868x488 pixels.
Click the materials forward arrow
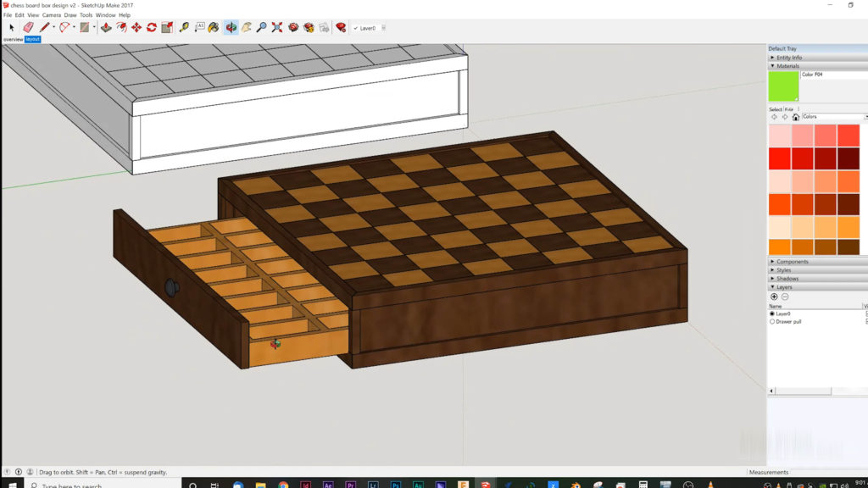click(785, 117)
